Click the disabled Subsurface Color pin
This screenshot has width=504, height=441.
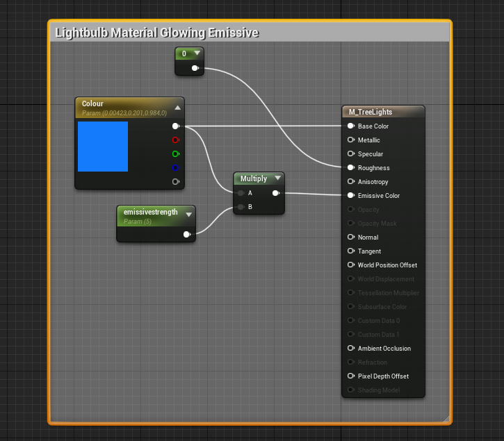(350, 306)
